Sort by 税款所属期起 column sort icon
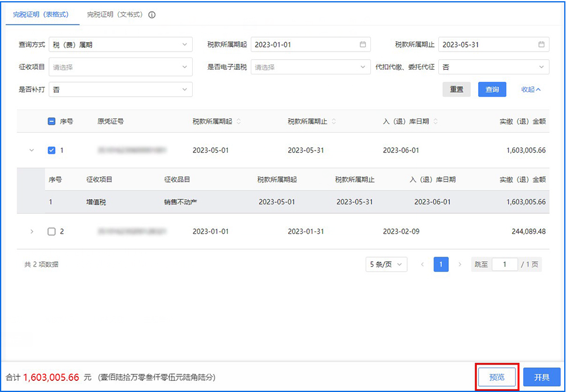 coord(238,122)
